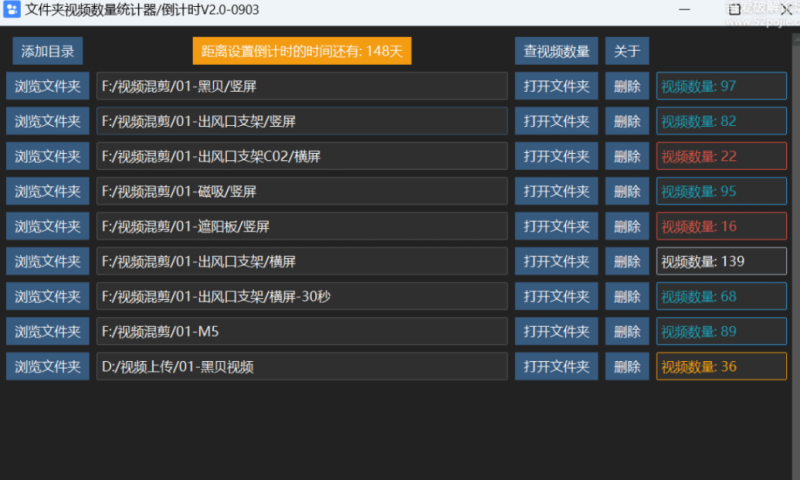800x480 pixels.
Task: Browse folder for the 01-黑贝/竖屏 row
Action: pos(47,86)
